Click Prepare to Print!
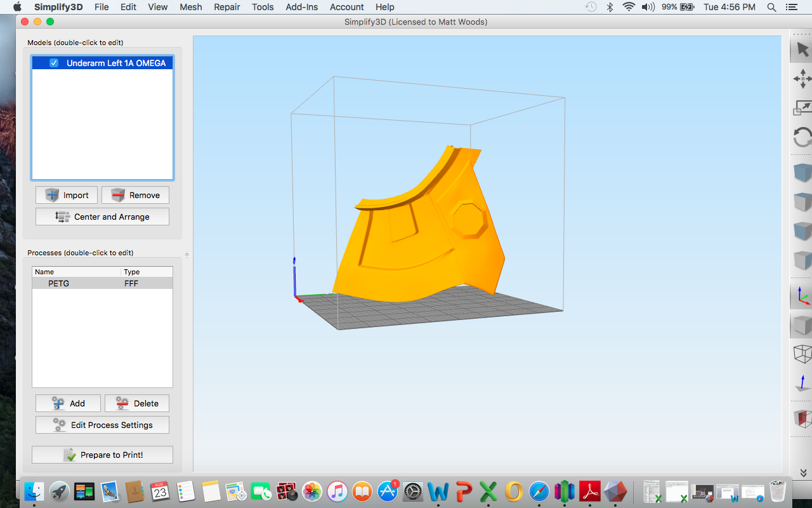The height and width of the screenshot is (508, 812). (102, 455)
